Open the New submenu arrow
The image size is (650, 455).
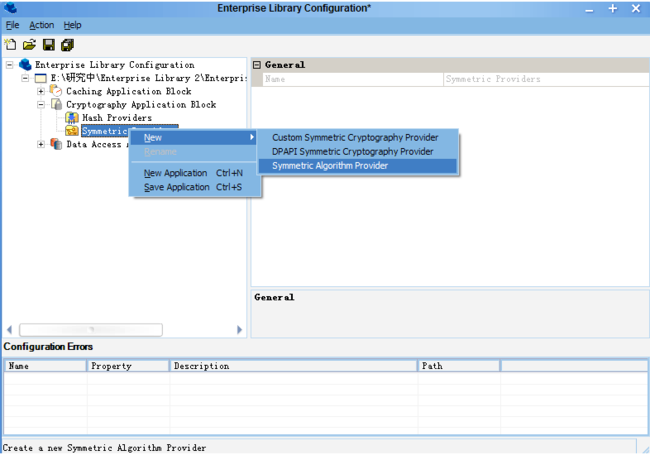[x=252, y=137]
